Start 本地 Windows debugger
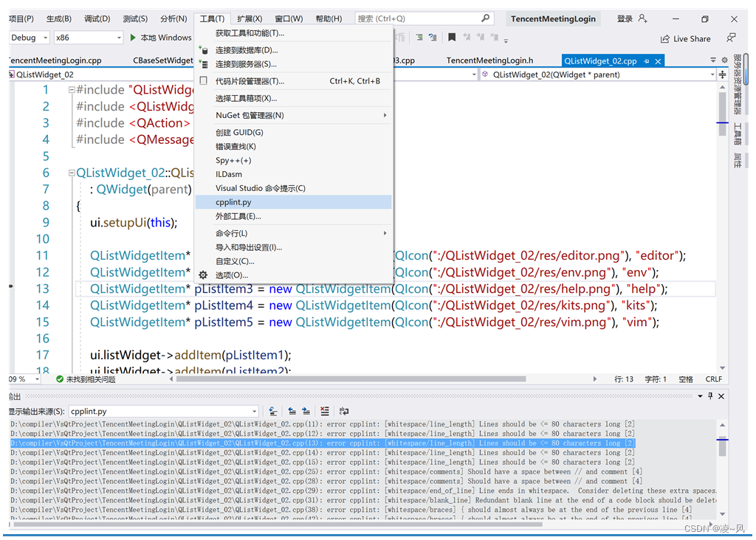Image resolution: width=756 pixels, height=540 pixels. (x=161, y=38)
